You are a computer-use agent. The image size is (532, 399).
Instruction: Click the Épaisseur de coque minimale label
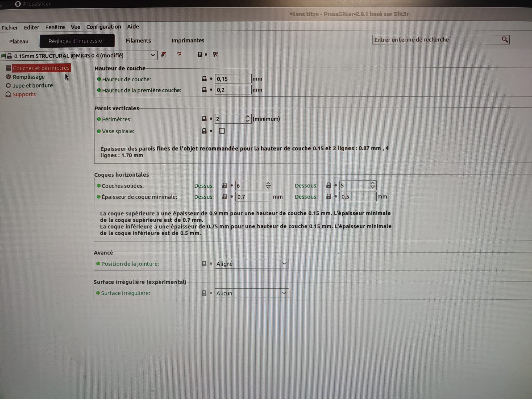(x=139, y=197)
